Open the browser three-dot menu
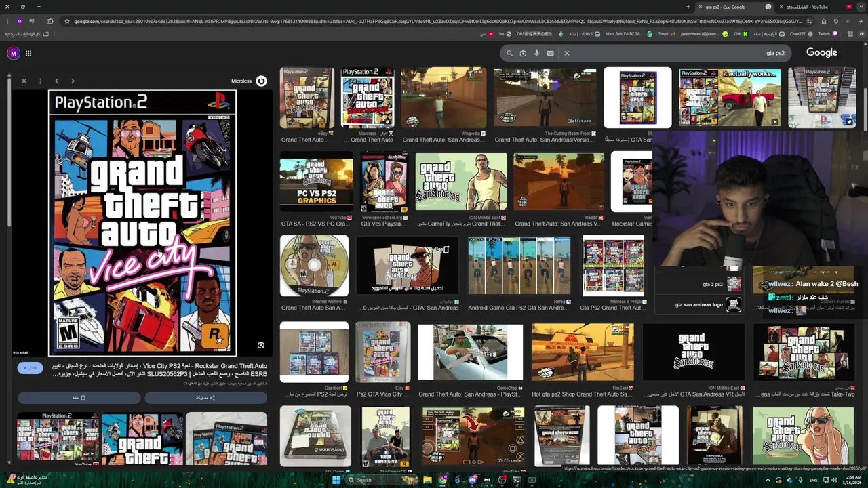Image resolution: width=868 pixels, height=488 pixels. click(x=7, y=21)
